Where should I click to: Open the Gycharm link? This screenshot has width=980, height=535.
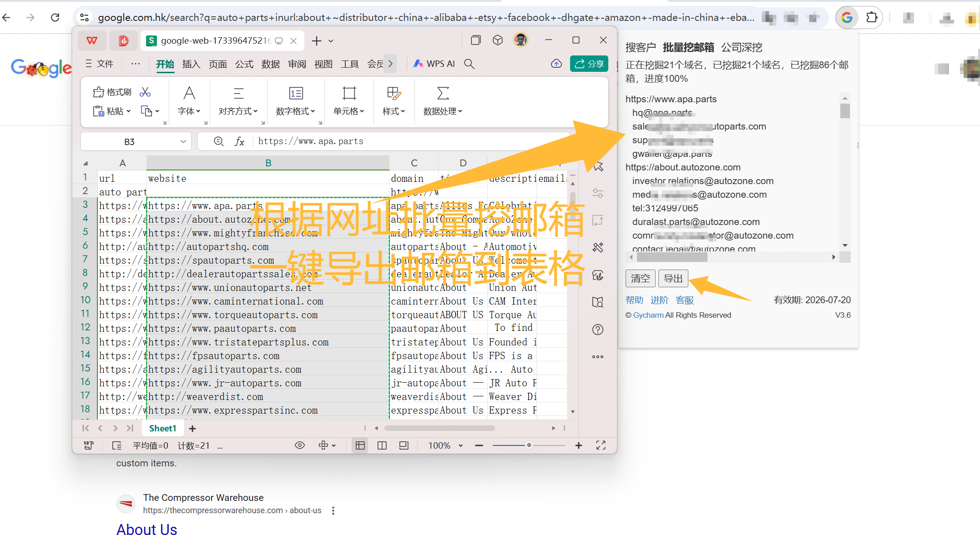coord(648,315)
